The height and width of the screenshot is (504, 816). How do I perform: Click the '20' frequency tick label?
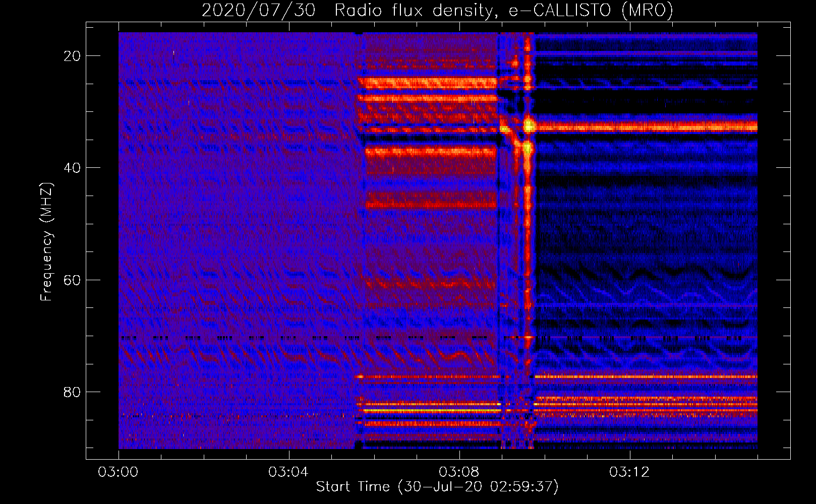[x=73, y=56]
